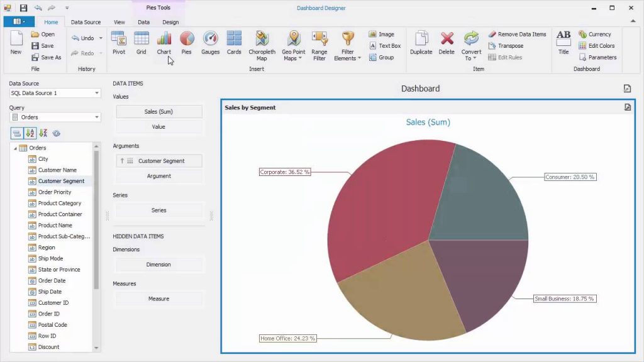Image resolution: width=644 pixels, height=362 pixels.
Task: Add a Range Filter
Action: [319, 44]
